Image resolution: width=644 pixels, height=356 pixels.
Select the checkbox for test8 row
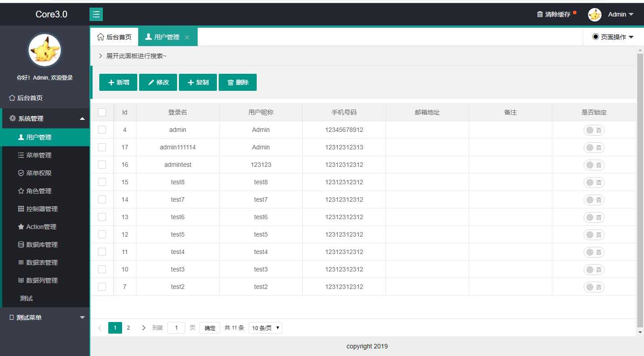[x=102, y=182]
